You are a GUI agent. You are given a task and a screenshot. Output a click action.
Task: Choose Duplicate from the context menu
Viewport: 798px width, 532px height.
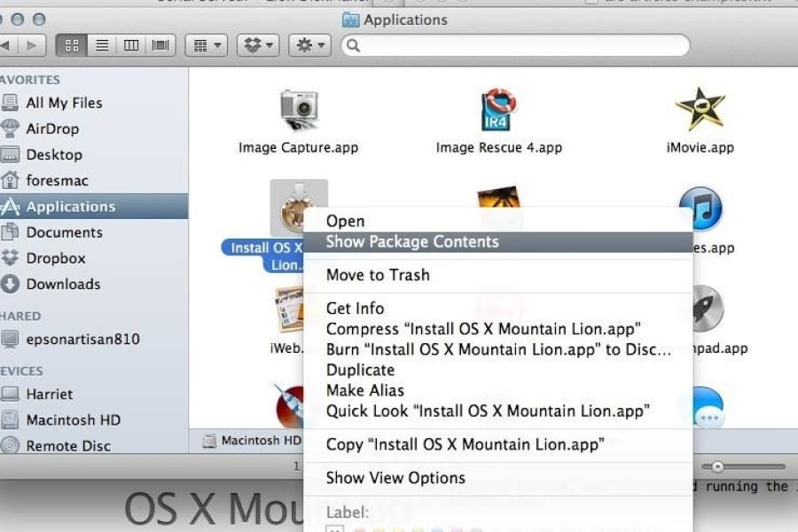tap(497, 370)
